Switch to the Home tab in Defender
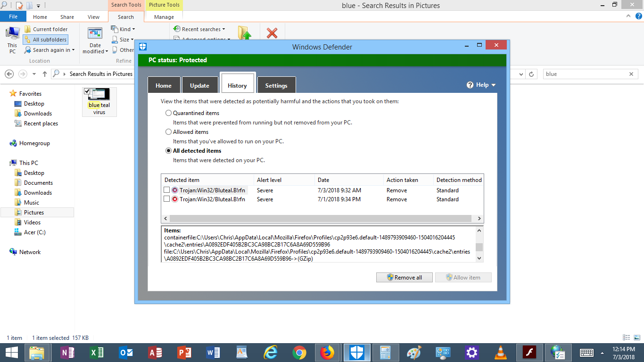Screen dimensions: 644x362 164,85
